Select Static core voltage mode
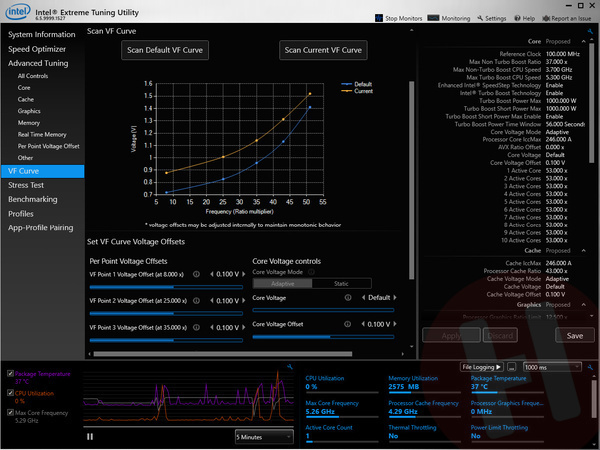The height and width of the screenshot is (450, 600). 341,284
